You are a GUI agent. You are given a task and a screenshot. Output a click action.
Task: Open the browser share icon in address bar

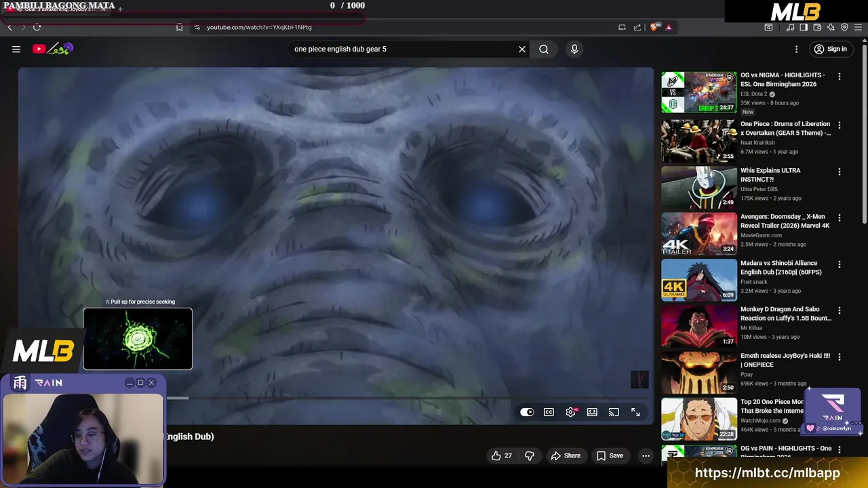click(637, 27)
